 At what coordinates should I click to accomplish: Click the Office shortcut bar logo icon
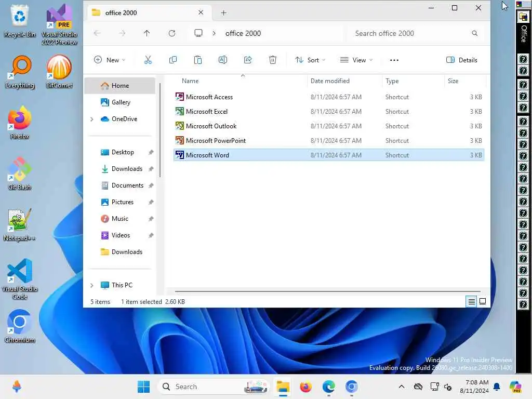(x=523, y=17)
